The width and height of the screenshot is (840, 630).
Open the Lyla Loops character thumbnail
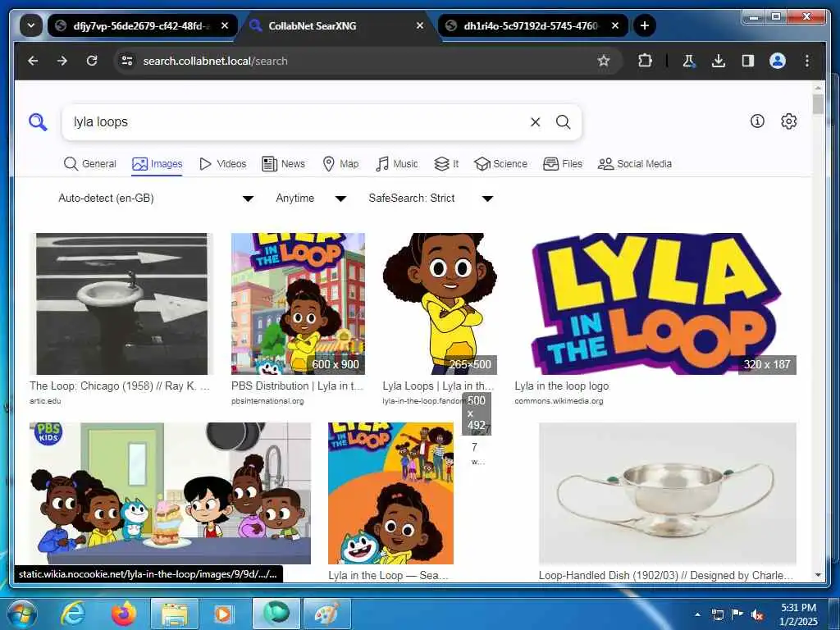[x=440, y=304]
